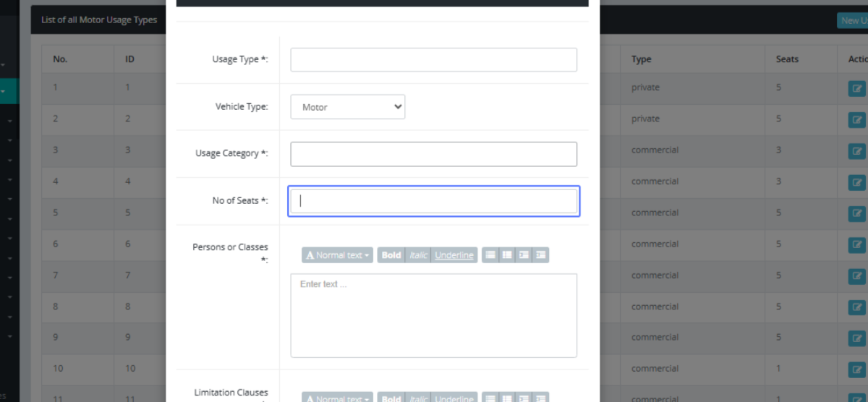Click the edit icon for row 3
868x402 pixels.
click(857, 151)
